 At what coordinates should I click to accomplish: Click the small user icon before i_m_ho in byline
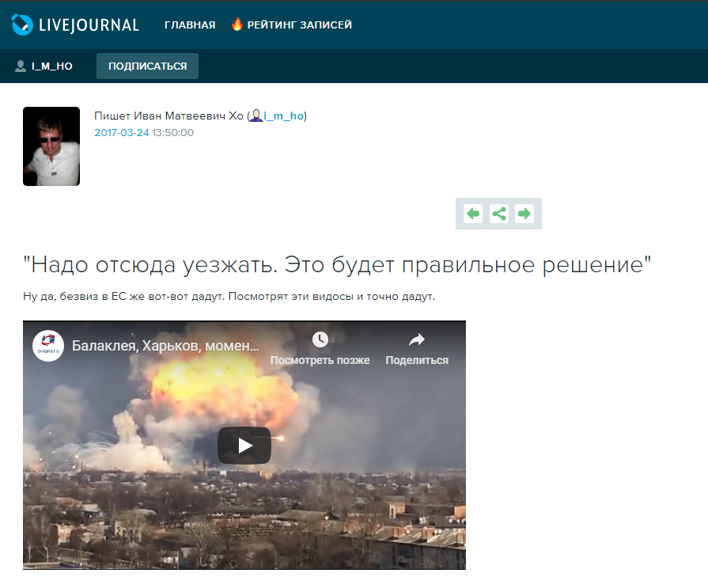(256, 116)
